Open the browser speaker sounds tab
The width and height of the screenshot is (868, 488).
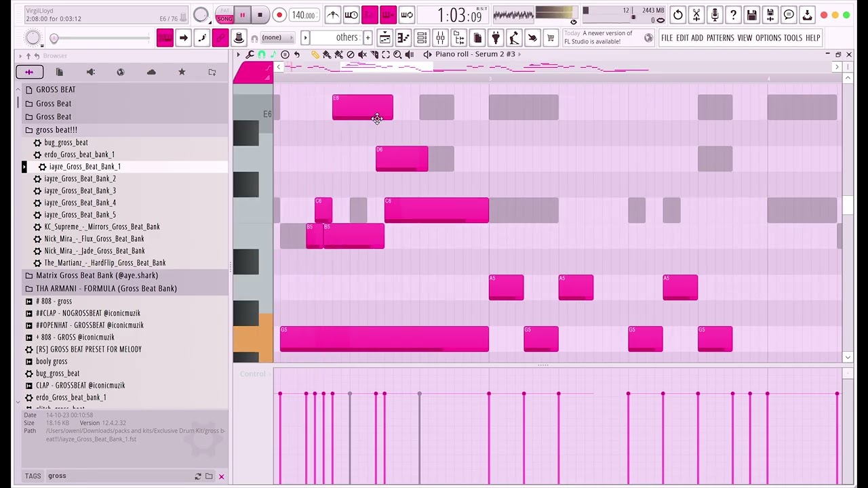tap(90, 72)
